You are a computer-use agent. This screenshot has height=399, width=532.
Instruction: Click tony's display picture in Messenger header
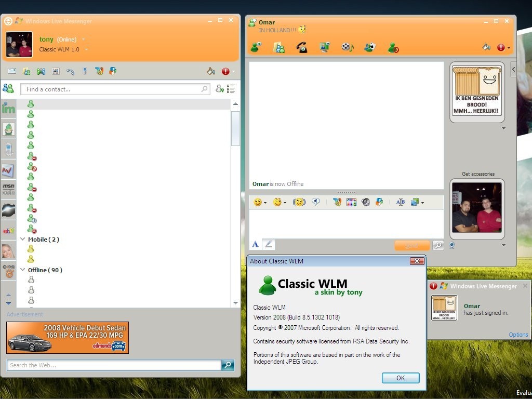pos(19,45)
